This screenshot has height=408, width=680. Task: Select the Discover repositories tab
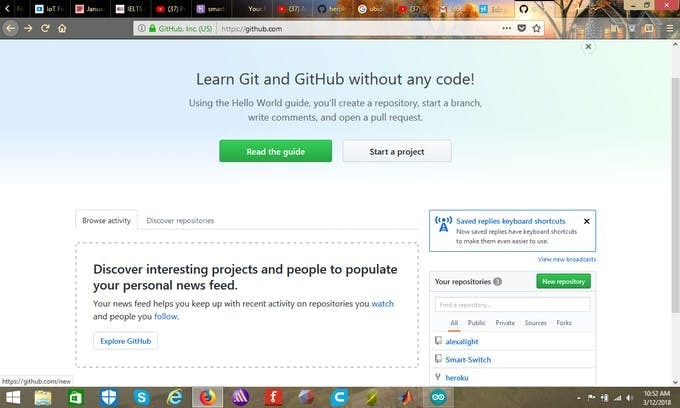[180, 220]
